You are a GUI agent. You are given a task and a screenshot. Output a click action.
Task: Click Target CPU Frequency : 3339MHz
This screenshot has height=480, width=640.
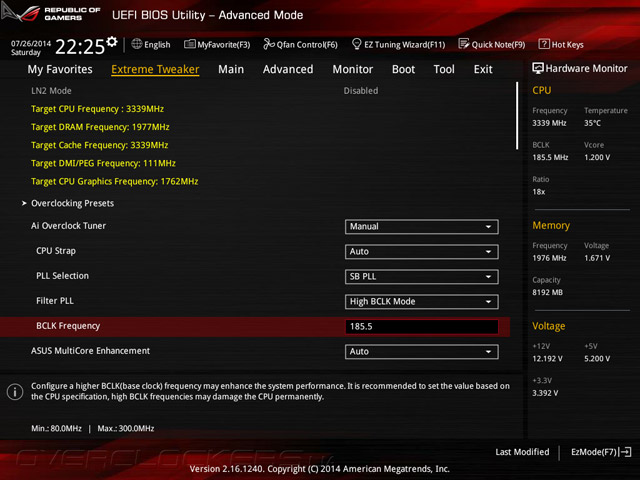[x=98, y=109]
